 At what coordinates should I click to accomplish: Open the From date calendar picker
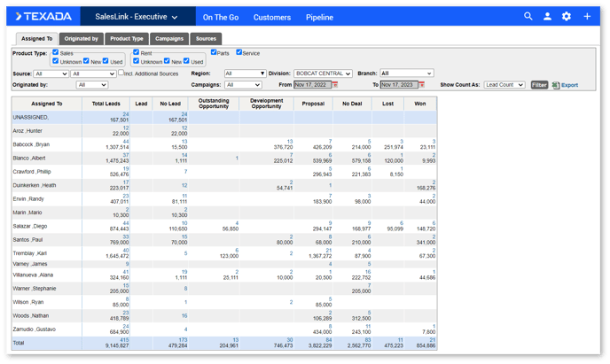click(x=335, y=85)
